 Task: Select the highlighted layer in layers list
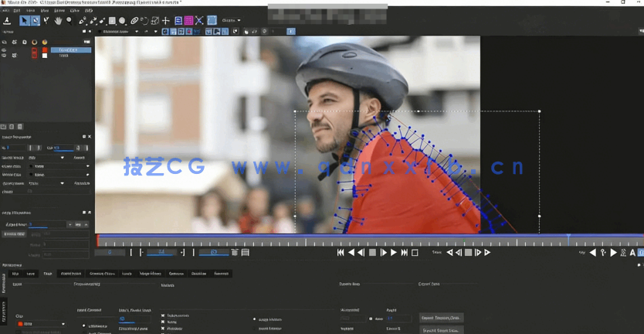coord(69,49)
